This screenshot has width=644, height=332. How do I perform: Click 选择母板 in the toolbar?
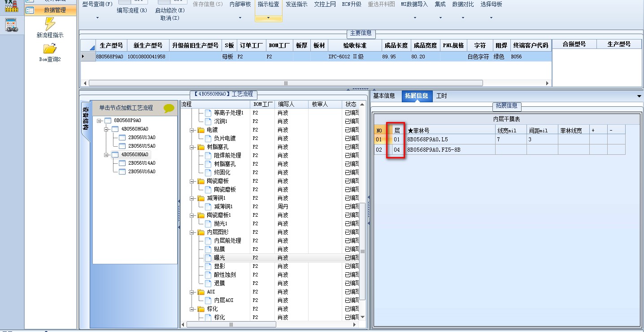click(x=491, y=4)
